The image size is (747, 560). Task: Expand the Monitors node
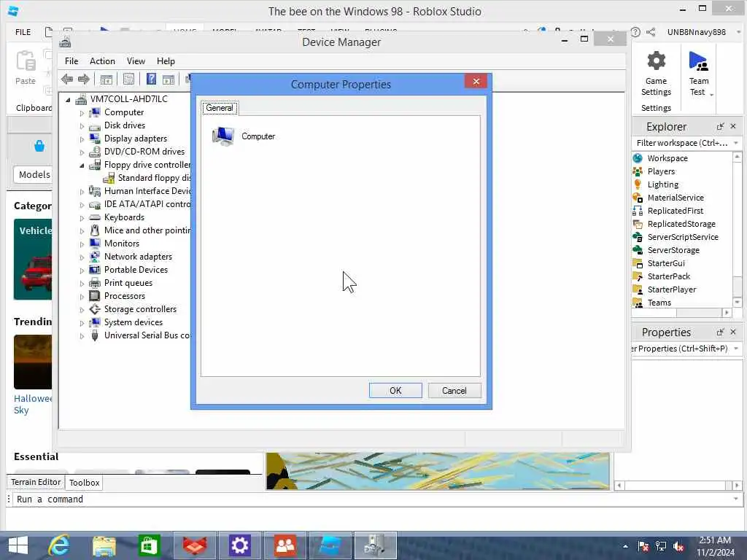coord(82,244)
